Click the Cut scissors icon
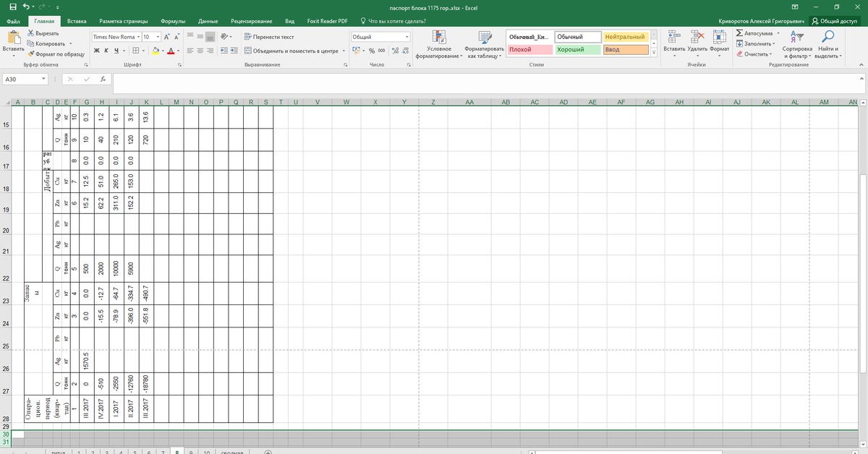Image resolution: width=868 pixels, height=454 pixels. pos(30,33)
